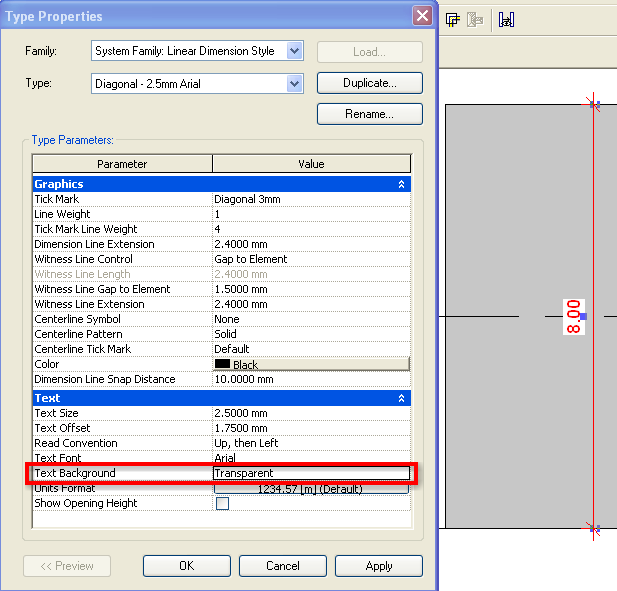Click the grayed-out toolbar icon
The width and height of the screenshot is (617, 591).
click(478, 19)
